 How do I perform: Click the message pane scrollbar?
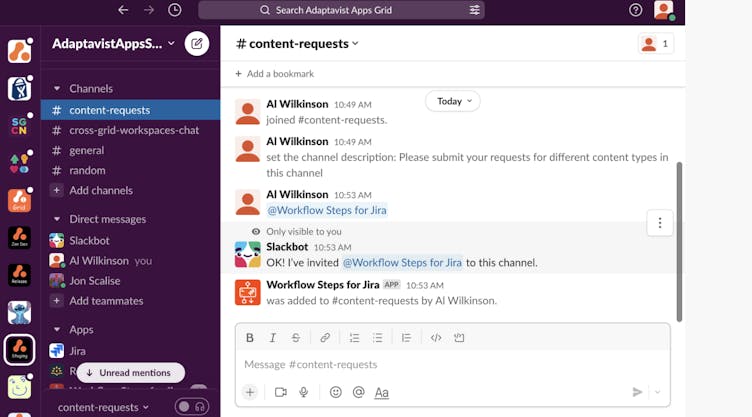[679, 242]
